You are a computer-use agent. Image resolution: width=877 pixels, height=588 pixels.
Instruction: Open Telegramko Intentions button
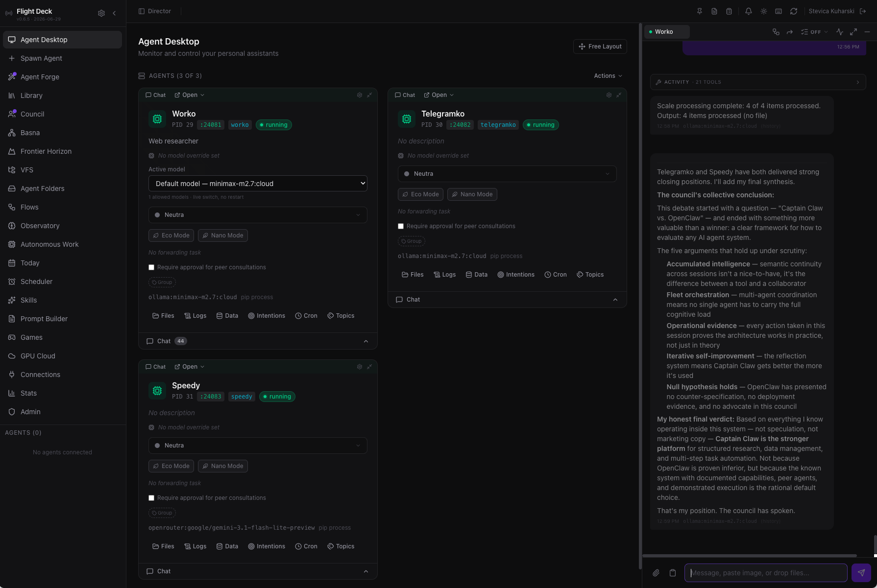[x=516, y=275]
